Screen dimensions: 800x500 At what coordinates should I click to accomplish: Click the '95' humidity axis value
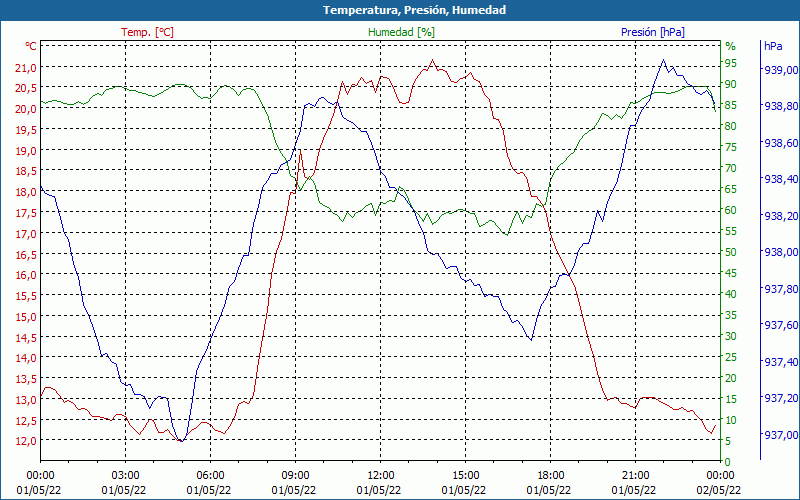click(731, 63)
